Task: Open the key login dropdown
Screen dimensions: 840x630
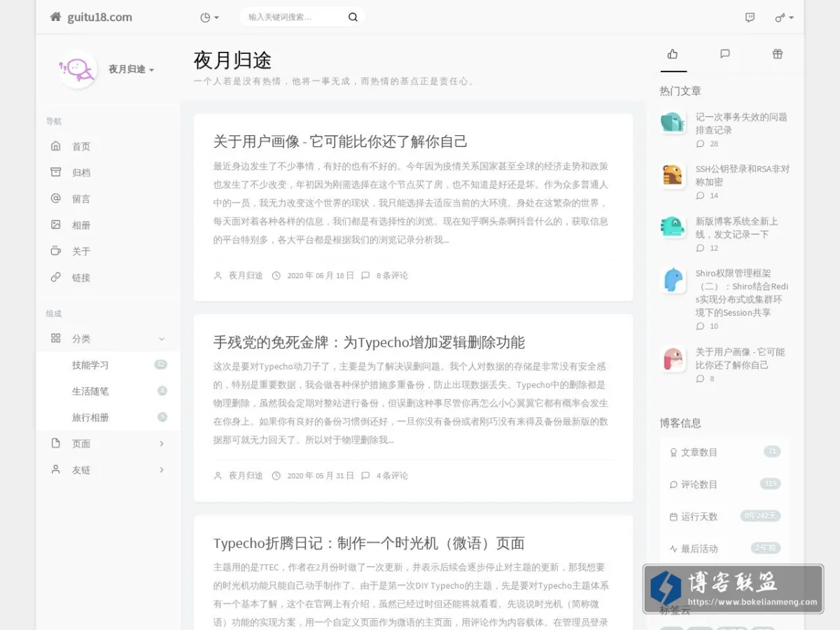Action: click(784, 17)
